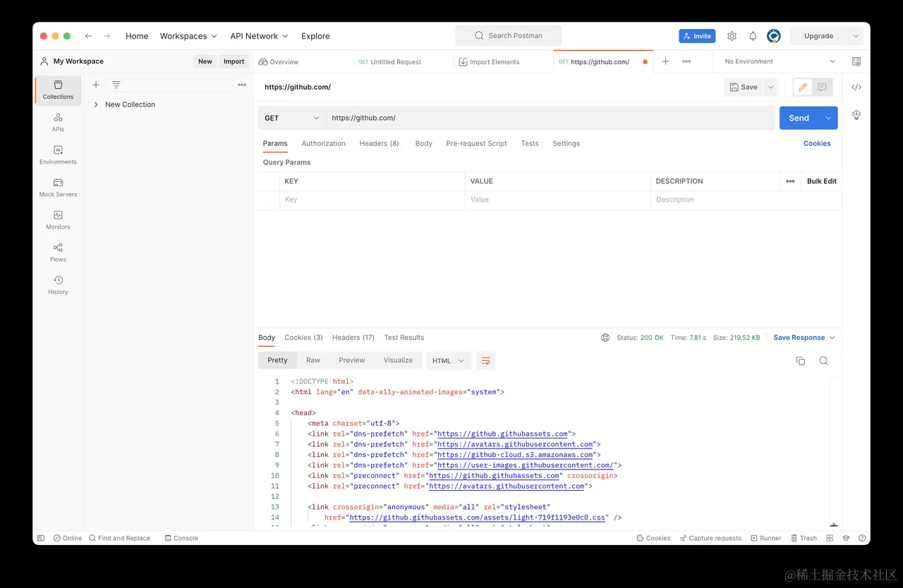This screenshot has width=903, height=588.
Task: Click the Invite button
Action: [697, 36]
